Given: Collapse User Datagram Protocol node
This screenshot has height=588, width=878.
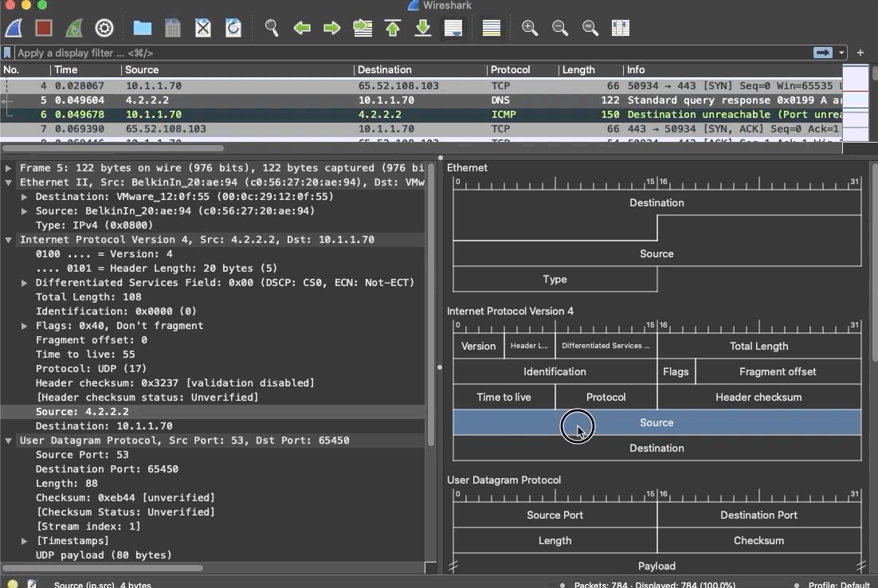Looking at the screenshot, I should point(9,441).
